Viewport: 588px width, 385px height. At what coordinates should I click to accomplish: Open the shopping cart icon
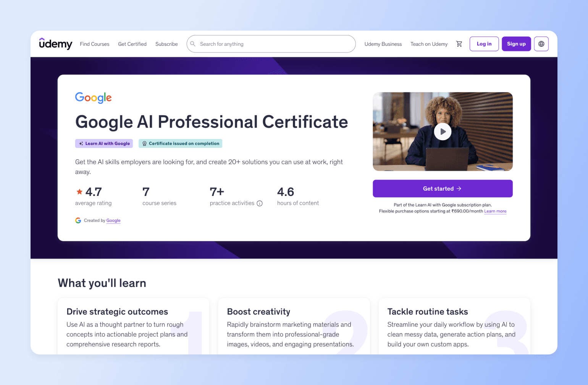pyautogui.click(x=459, y=44)
